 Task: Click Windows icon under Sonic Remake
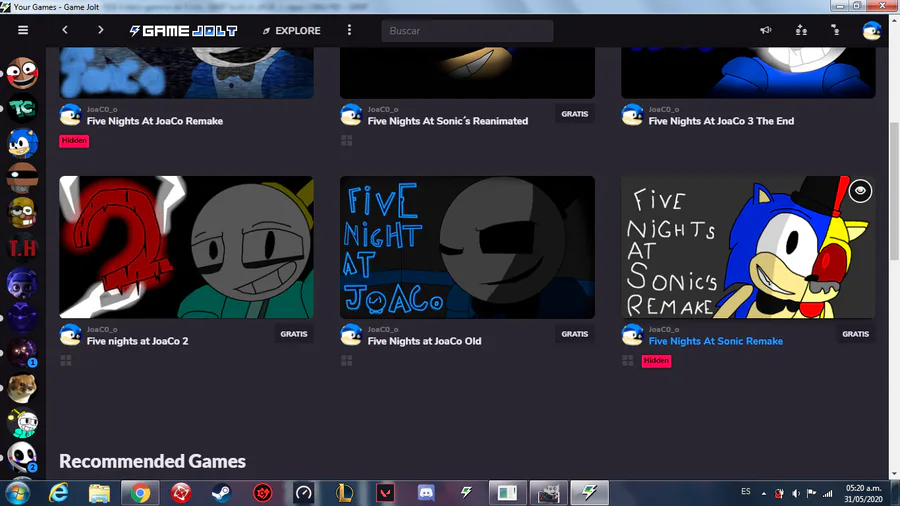tap(628, 360)
